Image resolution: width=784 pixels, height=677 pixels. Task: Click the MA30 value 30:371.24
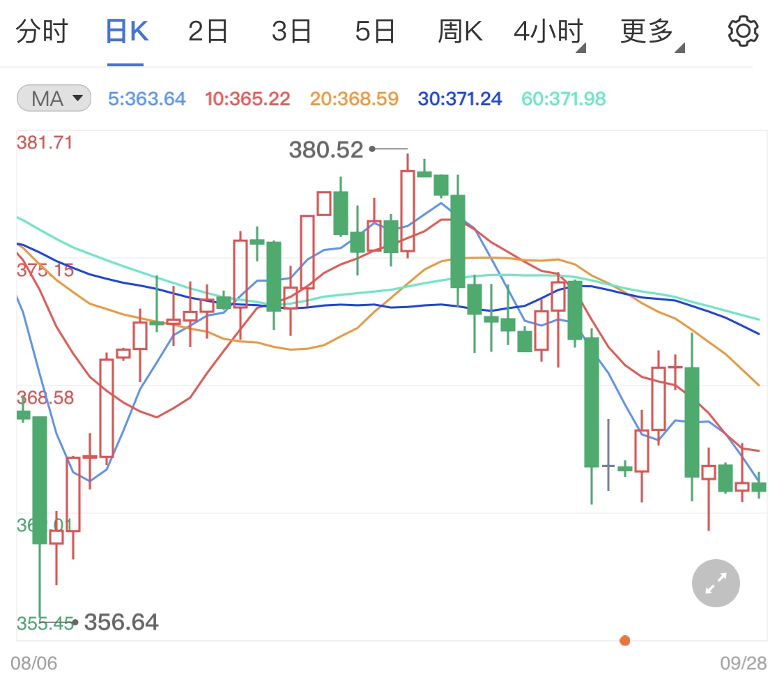coord(459,98)
